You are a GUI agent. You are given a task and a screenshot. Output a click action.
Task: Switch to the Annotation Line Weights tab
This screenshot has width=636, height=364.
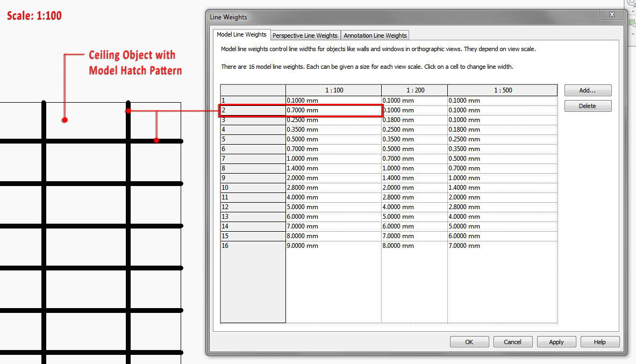click(x=375, y=35)
